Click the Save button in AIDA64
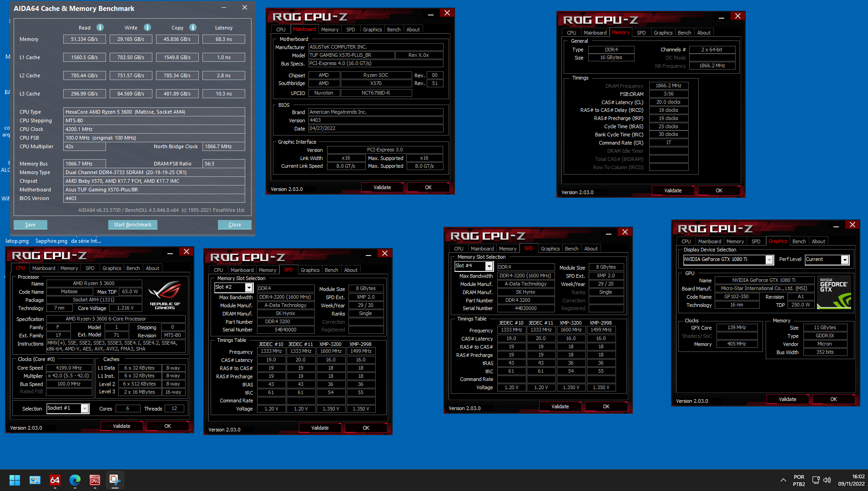The image size is (868, 491). (30, 225)
